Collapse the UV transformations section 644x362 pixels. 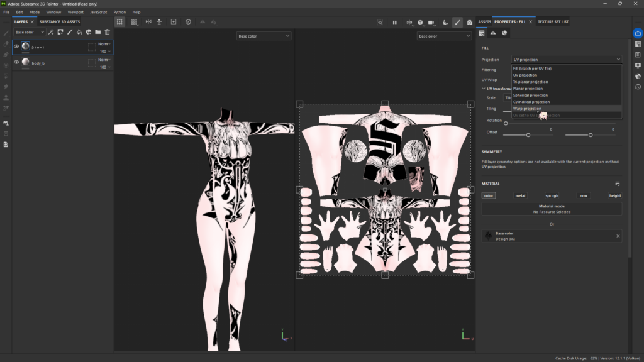coord(484,89)
